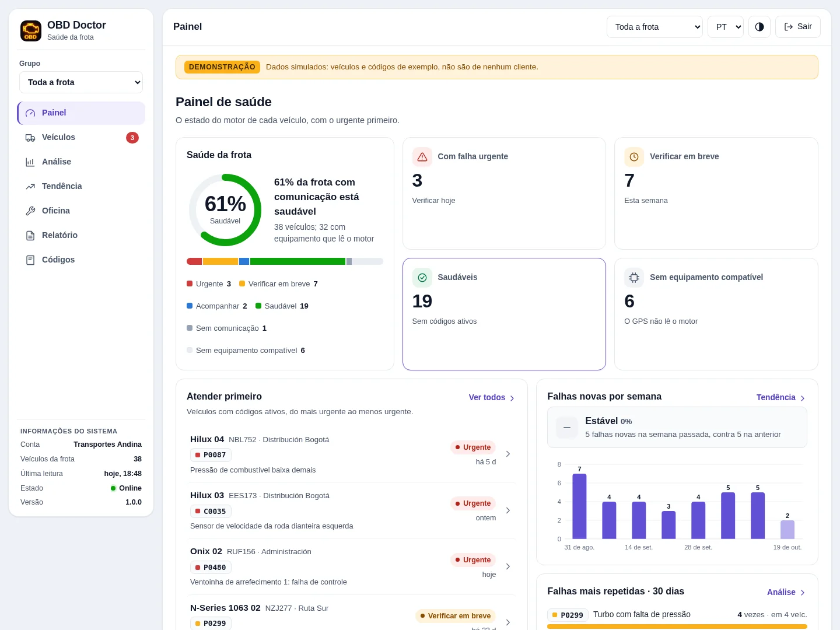Viewport: 840px width, 630px height.
Task: Click the Códigos book icon
Action: coord(30,260)
